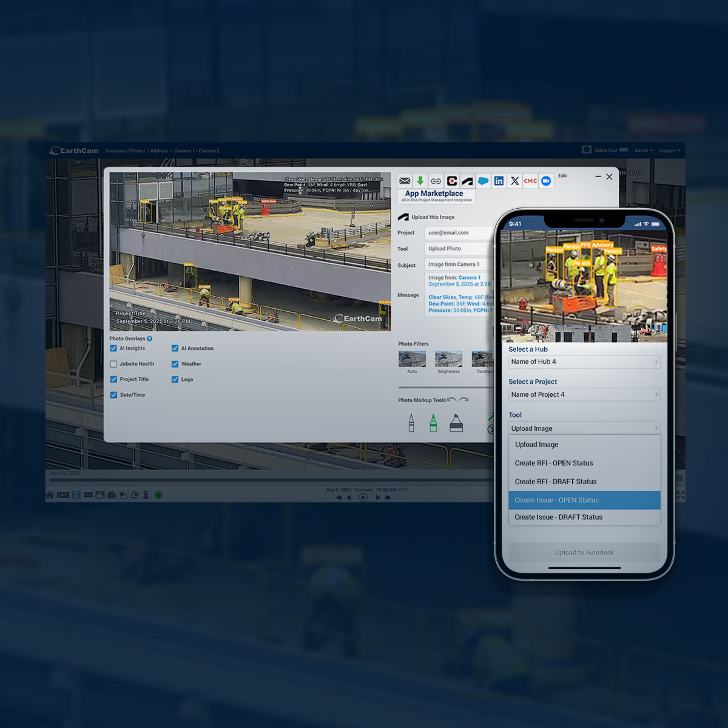The image size is (728, 728).
Task: Click the Upload to Autodesk button
Action: pyautogui.click(x=584, y=552)
